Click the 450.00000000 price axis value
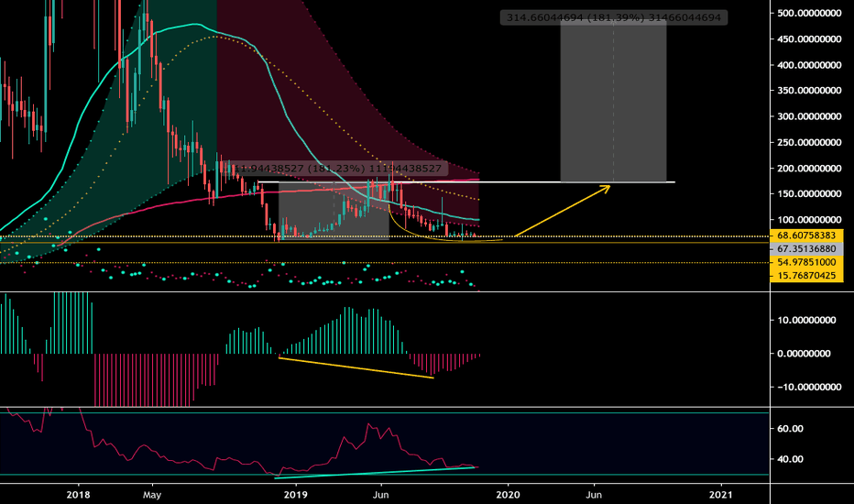The height and width of the screenshot is (504, 854). point(809,39)
